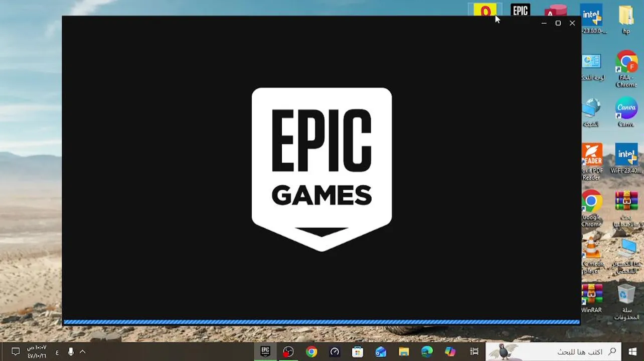Maximize the Epic Games launcher window

pos(558,23)
